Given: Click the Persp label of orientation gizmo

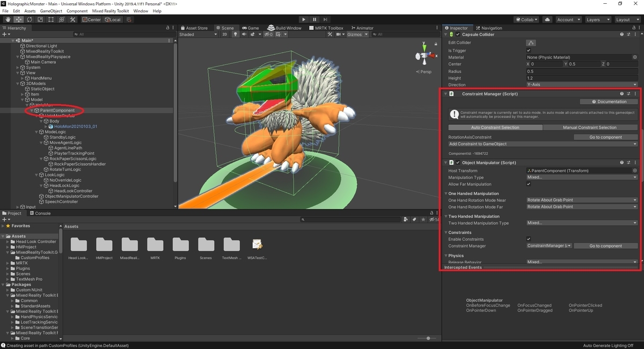Looking at the screenshot, I should (425, 71).
